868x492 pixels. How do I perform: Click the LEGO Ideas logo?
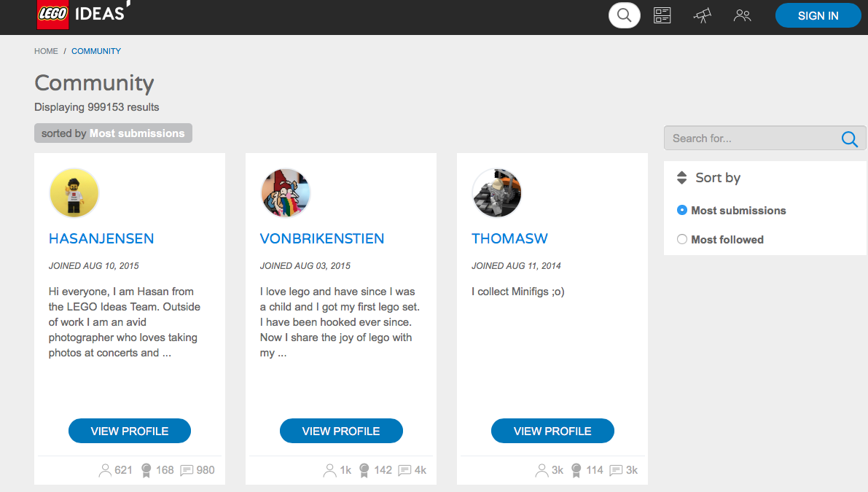click(82, 14)
